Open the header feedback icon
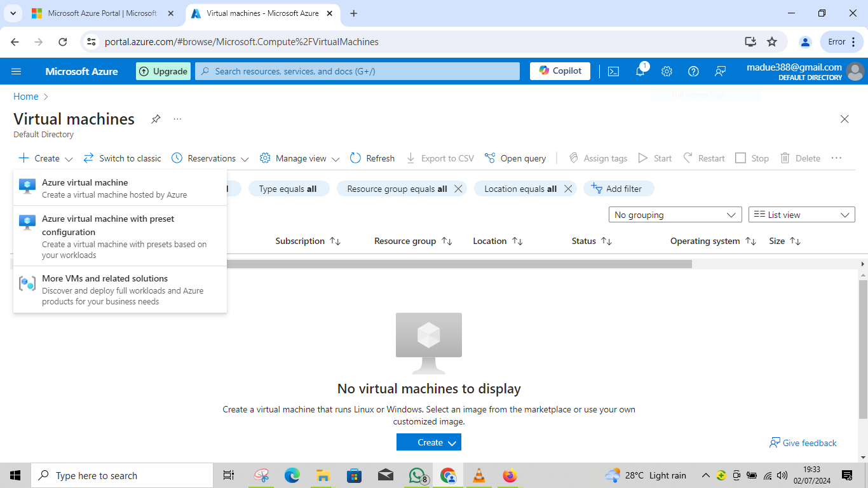The image size is (868, 488). 720,71
